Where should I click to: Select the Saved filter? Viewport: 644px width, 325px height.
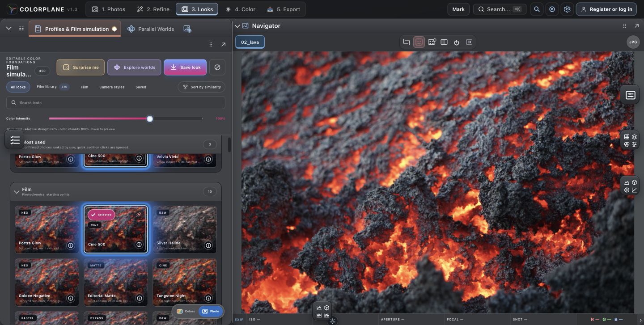141,87
